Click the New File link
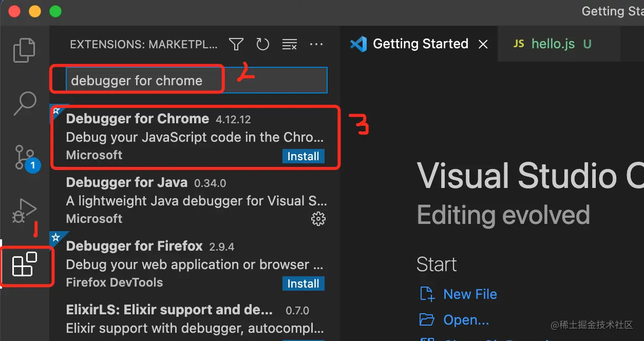 [470, 294]
